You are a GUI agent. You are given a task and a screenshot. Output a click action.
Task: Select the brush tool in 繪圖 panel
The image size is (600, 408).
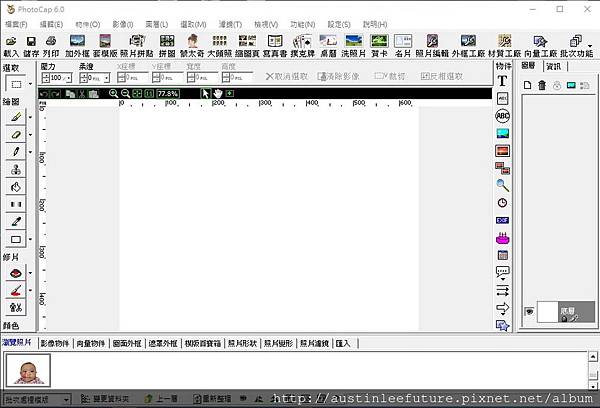(x=16, y=117)
